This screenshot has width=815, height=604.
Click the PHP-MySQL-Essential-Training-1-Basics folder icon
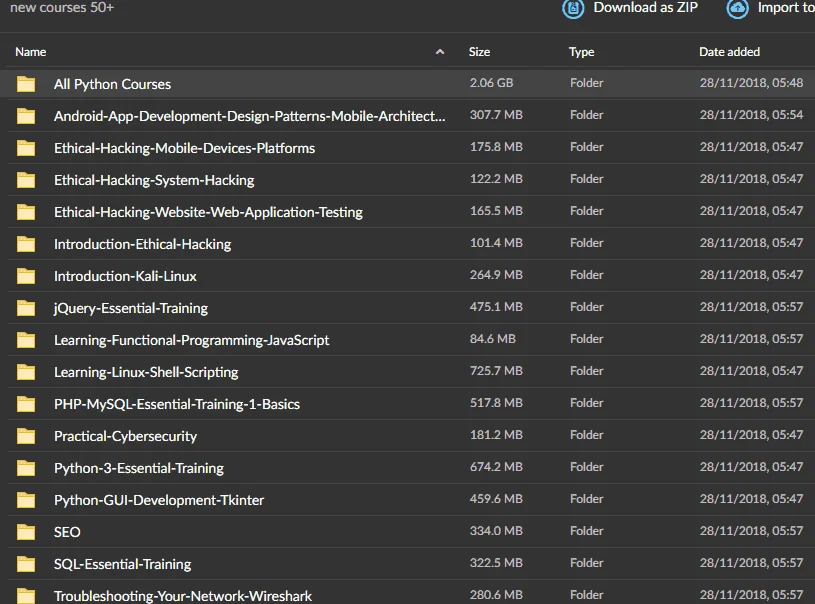pyautogui.click(x=26, y=404)
